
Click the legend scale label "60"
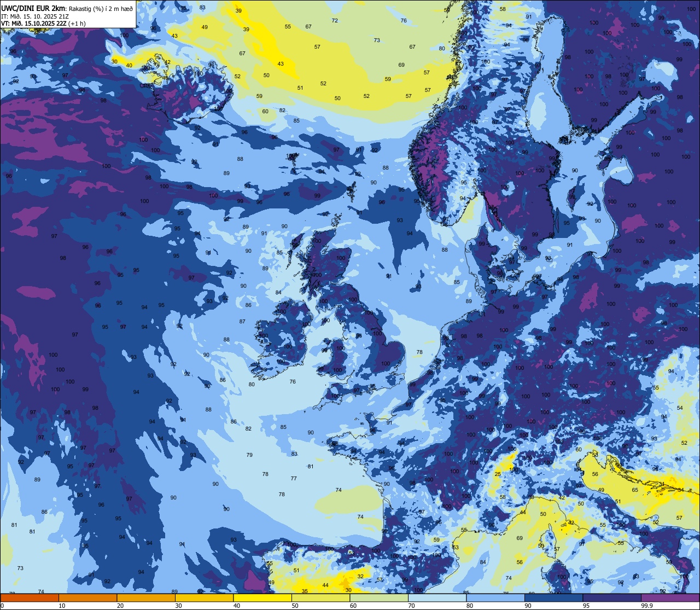point(353,606)
